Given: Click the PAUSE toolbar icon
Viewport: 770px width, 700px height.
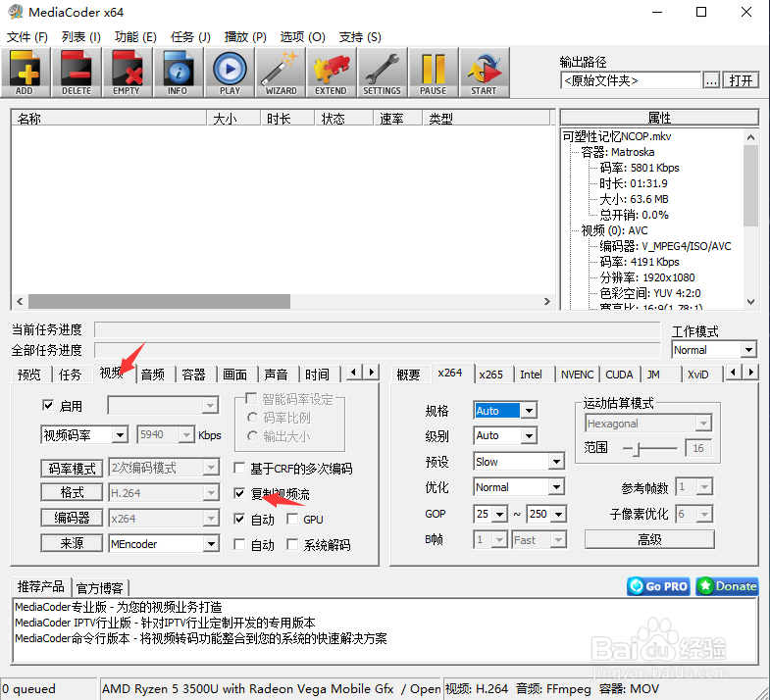Looking at the screenshot, I should tap(434, 73).
